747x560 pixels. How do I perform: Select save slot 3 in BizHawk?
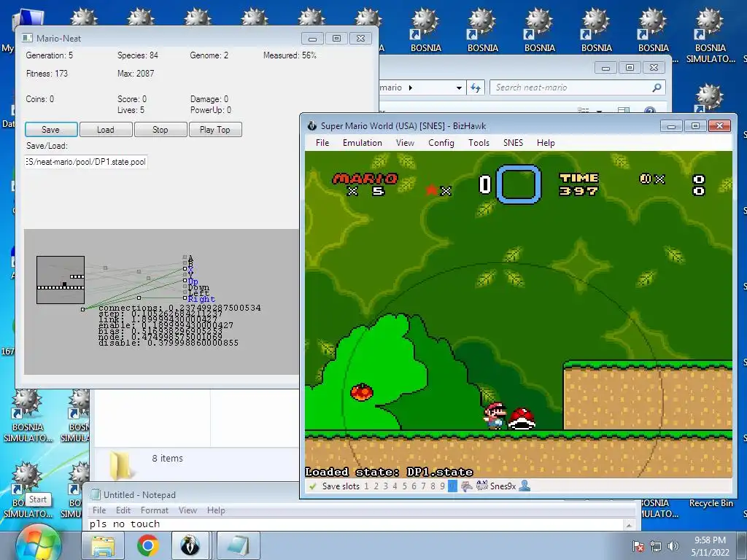[385, 486]
